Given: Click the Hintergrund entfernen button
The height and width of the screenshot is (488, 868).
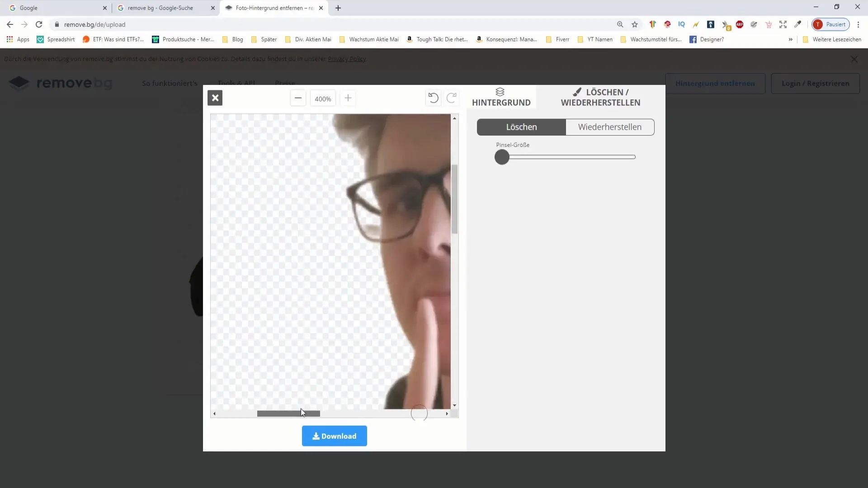Looking at the screenshot, I should [715, 84].
